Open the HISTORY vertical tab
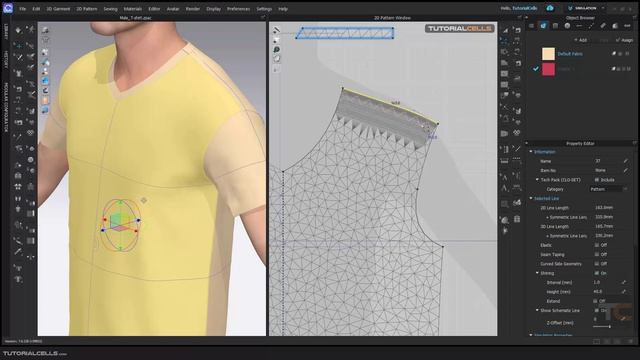 6,59
